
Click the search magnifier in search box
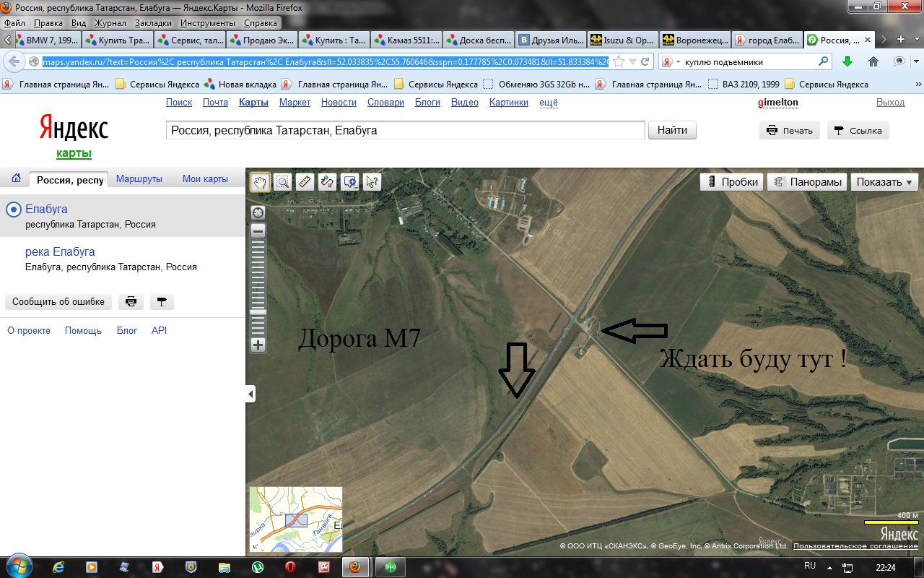tap(824, 62)
